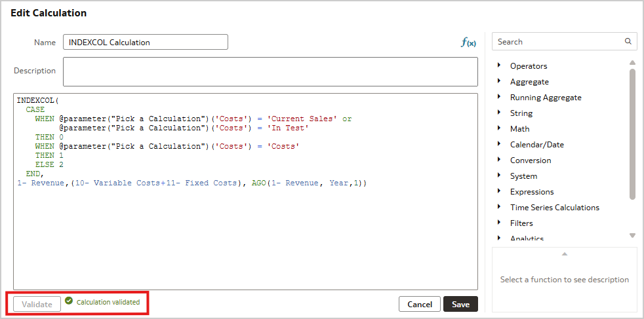Collapse the function description panel arrow
Viewport: 644px width, 319px height.
pyautogui.click(x=564, y=253)
